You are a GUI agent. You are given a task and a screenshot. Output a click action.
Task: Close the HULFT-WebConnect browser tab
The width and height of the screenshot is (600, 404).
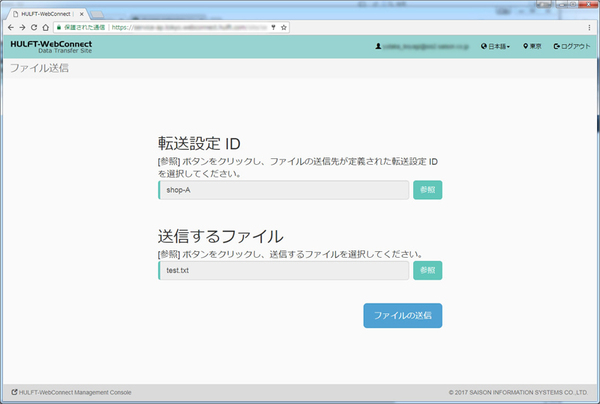coord(82,14)
